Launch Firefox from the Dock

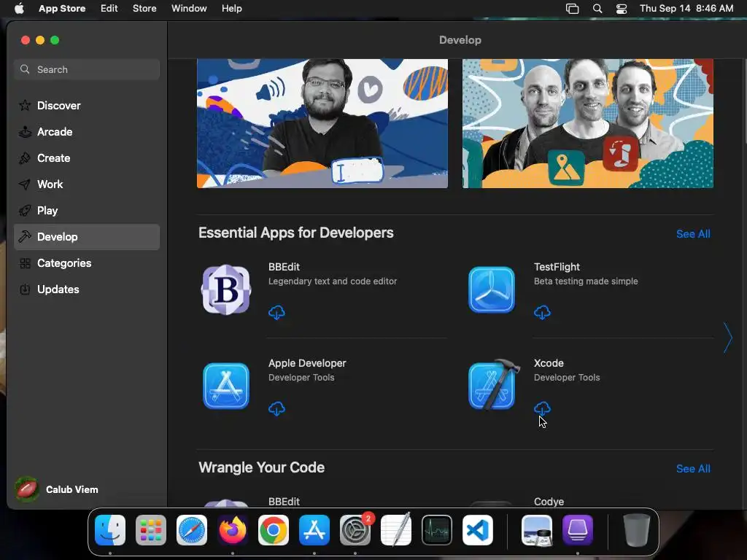tap(233, 530)
